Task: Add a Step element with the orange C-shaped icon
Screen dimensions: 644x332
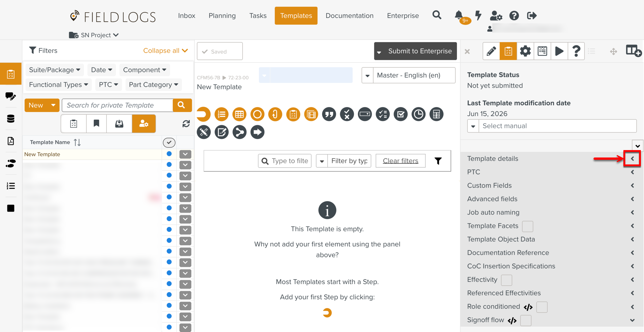Action: pos(204,114)
